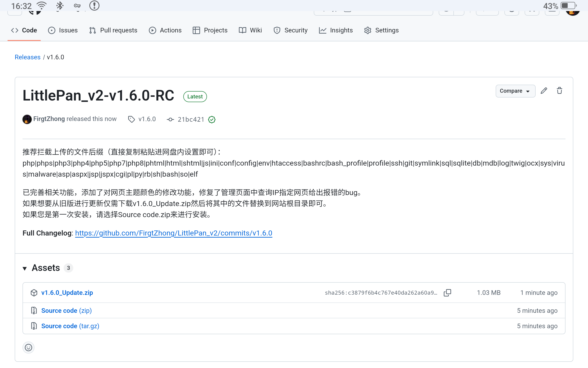Open the Compare dropdown
588x368 pixels.
(515, 91)
